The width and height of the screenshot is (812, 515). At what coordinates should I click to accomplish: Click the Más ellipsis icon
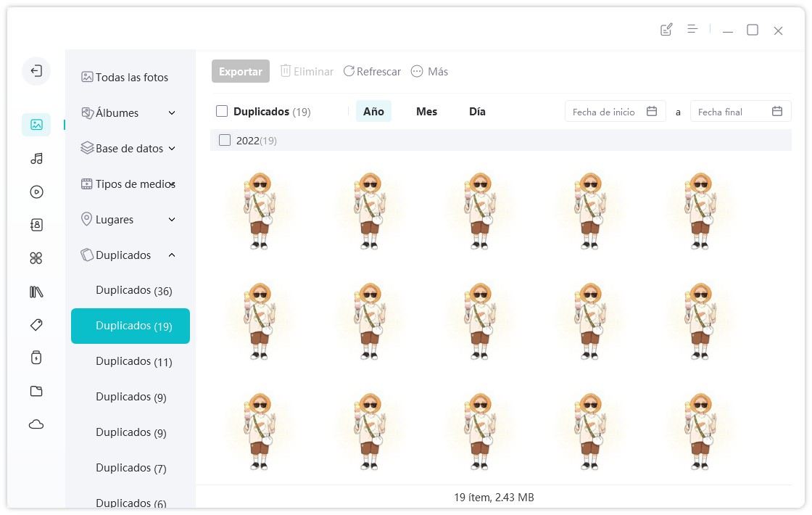click(x=417, y=72)
